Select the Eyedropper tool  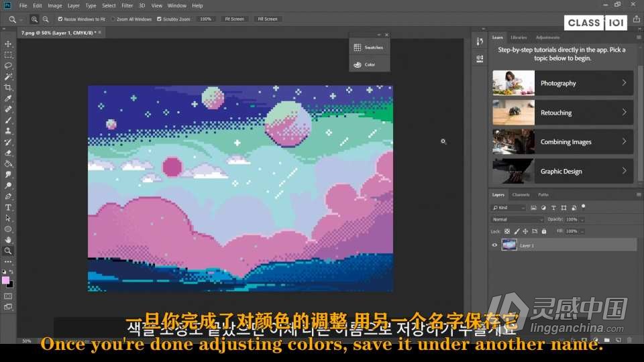(x=8, y=99)
